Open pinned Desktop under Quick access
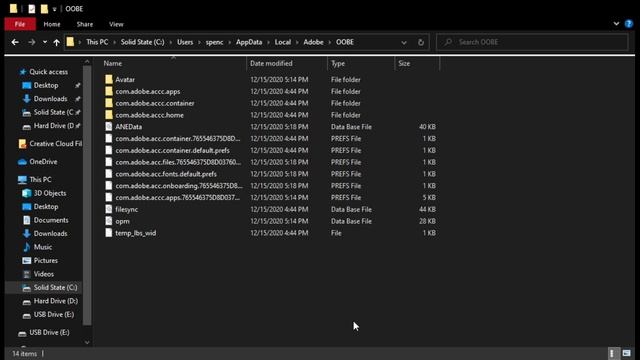This screenshot has height=360, width=640. [46, 85]
